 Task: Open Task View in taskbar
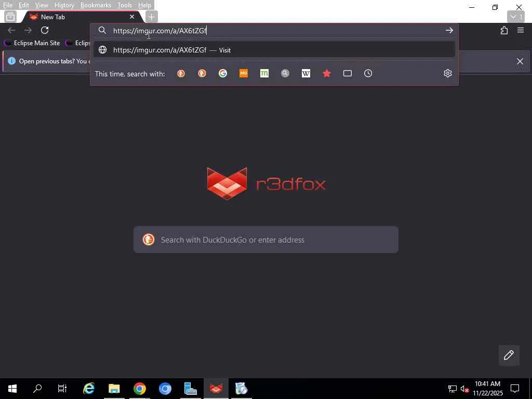62,389
